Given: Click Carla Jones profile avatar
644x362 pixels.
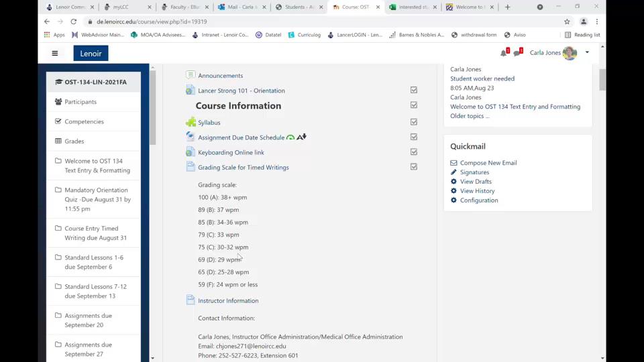Looking at the screenshot, I should 570,53.
